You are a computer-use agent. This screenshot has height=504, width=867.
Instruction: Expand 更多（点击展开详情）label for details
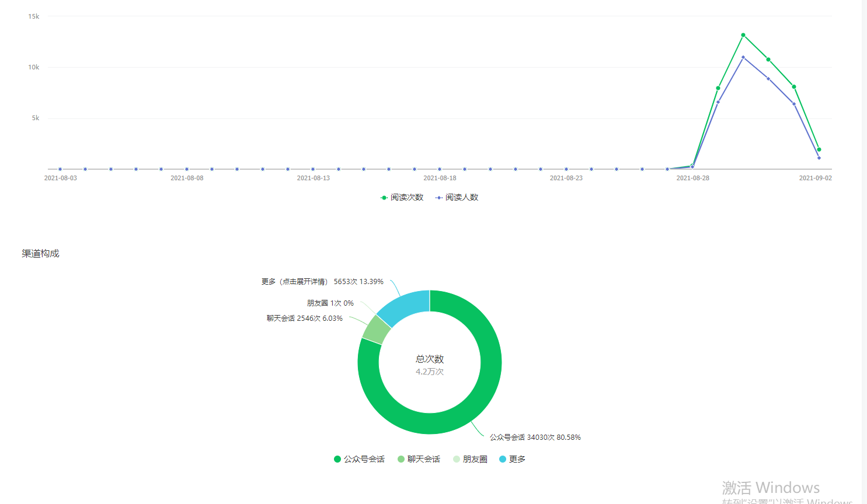[322, 282]
